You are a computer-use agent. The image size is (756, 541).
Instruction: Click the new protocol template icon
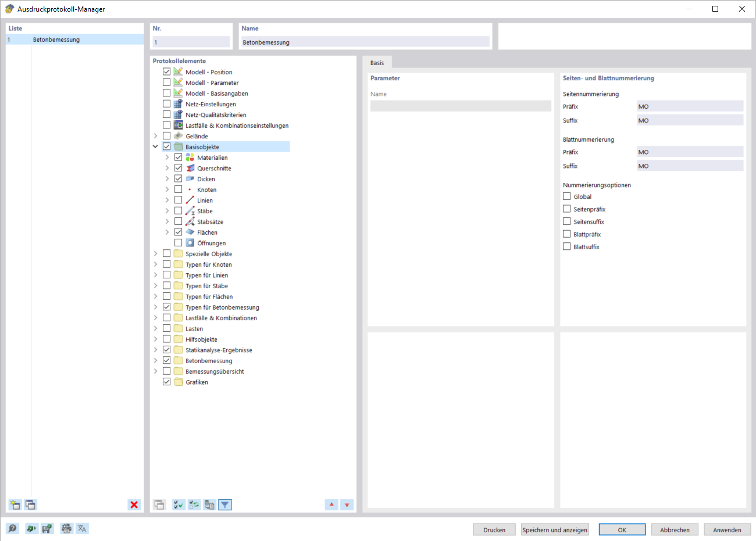click(x=15, y=505)
